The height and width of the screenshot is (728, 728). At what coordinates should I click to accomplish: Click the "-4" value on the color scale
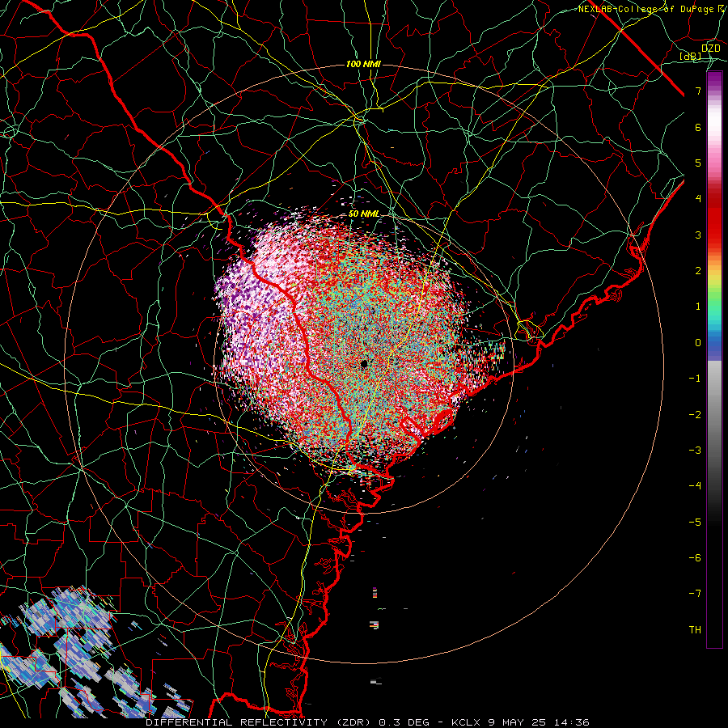(x=695, y=486)
